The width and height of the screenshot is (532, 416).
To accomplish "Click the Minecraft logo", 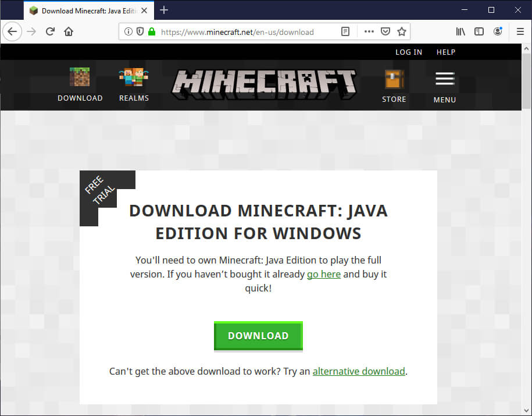I will pyautogui.click(x=265, y=85).
